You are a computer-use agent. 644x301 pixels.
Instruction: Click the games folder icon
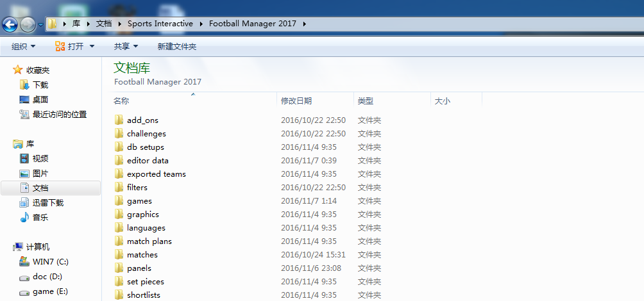[x=119, y=200]
